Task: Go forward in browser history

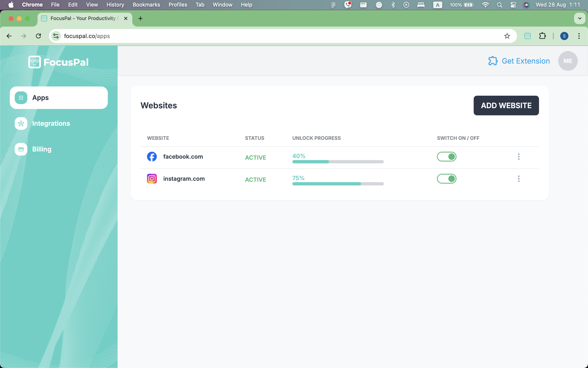Action: click(23, 36)
